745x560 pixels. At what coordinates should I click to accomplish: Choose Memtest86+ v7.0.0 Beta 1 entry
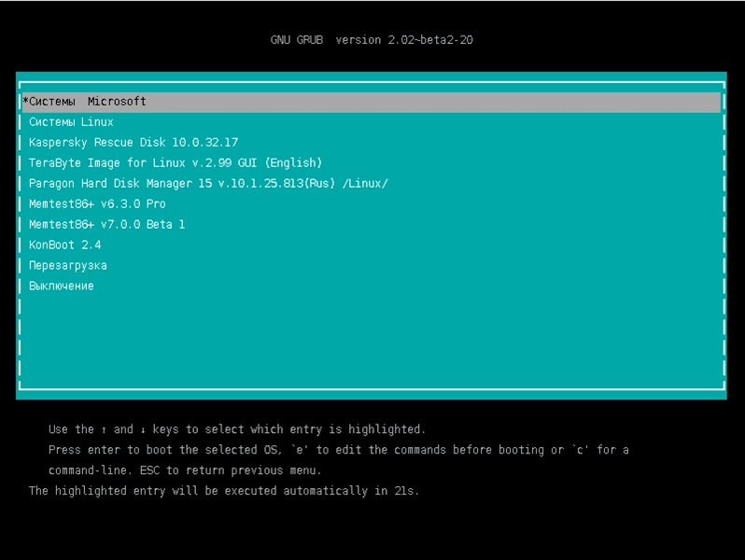click(x=107, y=224)
